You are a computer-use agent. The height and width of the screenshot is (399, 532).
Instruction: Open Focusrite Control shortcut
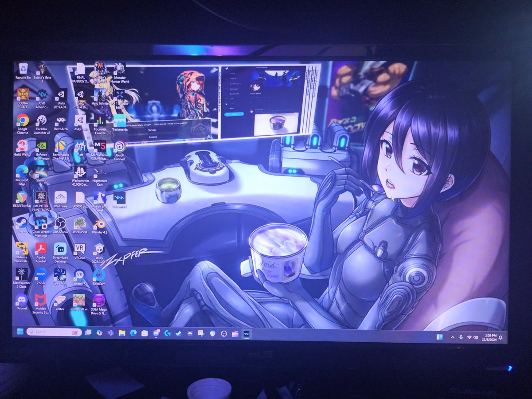pyautogui.click(x=100, y=125)
